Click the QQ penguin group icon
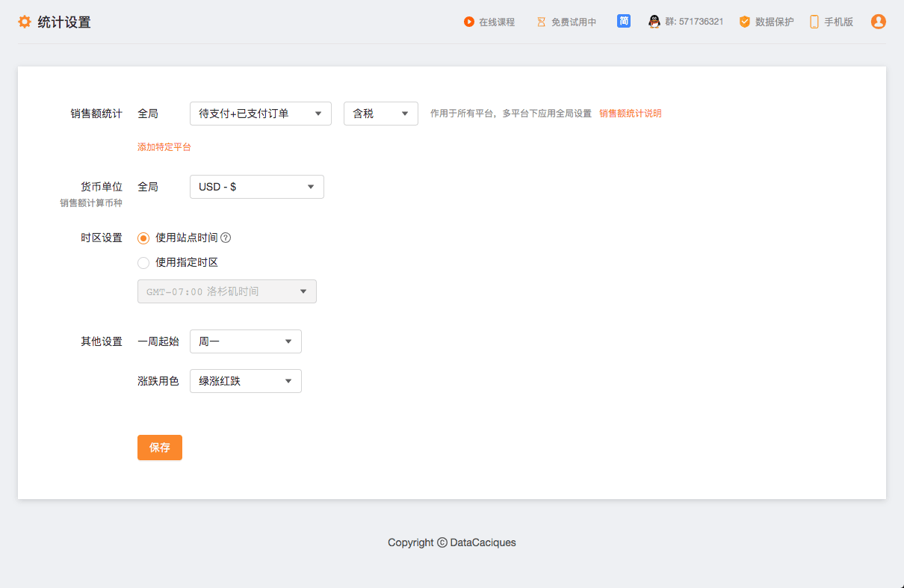The image size is (904, 588). [x=654, y=22]
